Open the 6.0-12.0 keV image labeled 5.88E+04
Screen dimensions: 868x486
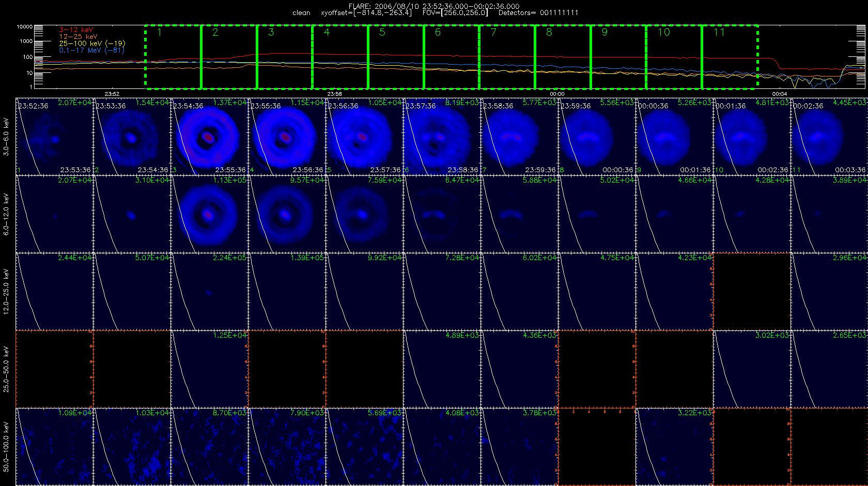coord(520,214)
